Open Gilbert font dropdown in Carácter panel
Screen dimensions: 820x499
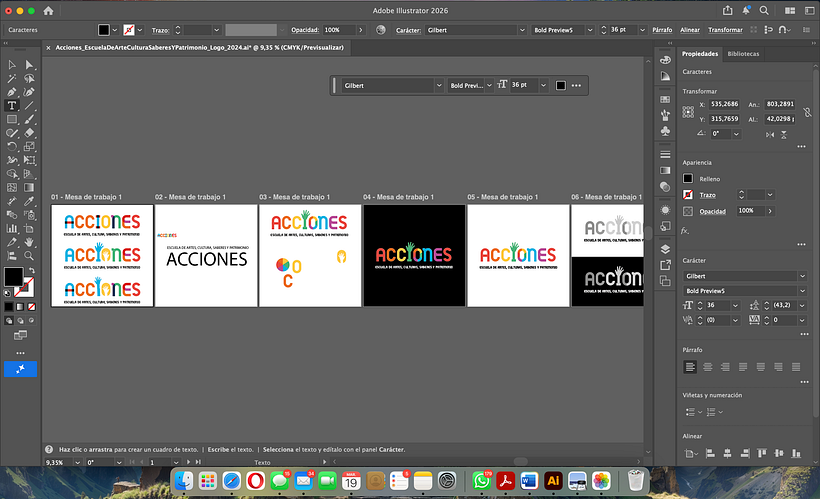(802, 276)
